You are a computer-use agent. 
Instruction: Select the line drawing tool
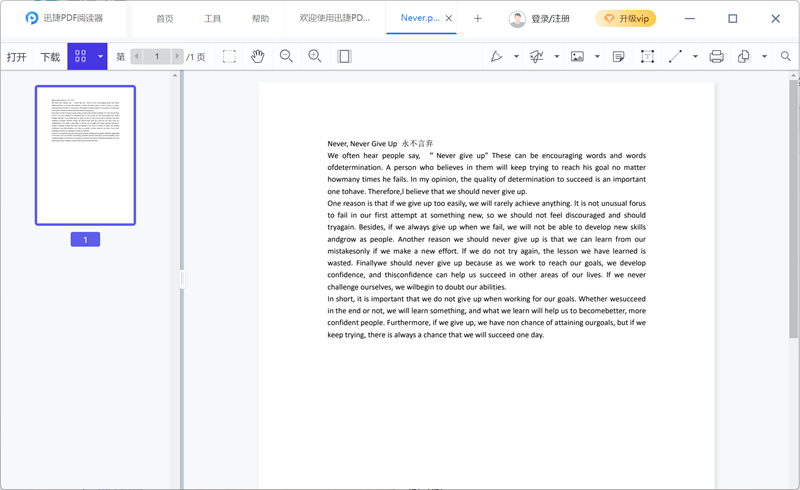(x=676, y=56)
